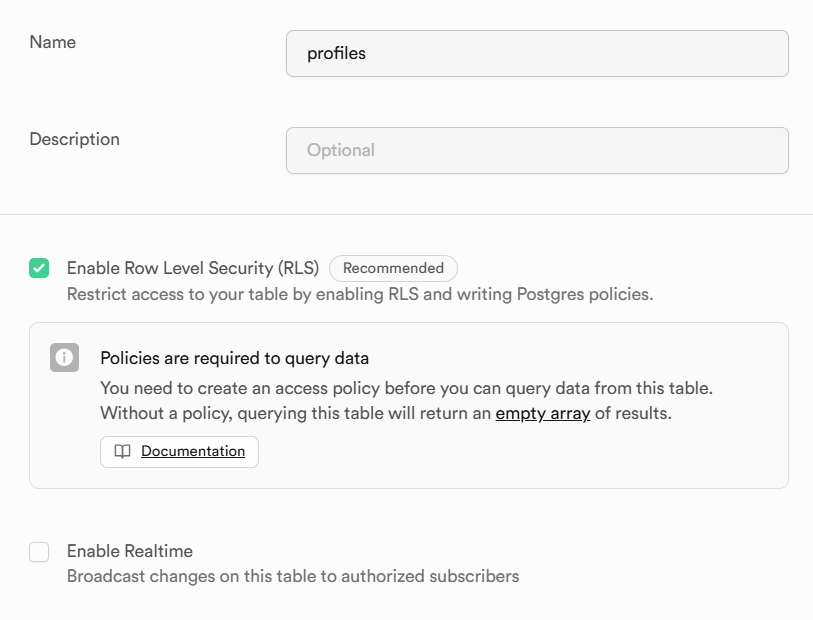Click the book icon beside Documentation
Viewport: 813px width, 620px height.
click(122, 452)
